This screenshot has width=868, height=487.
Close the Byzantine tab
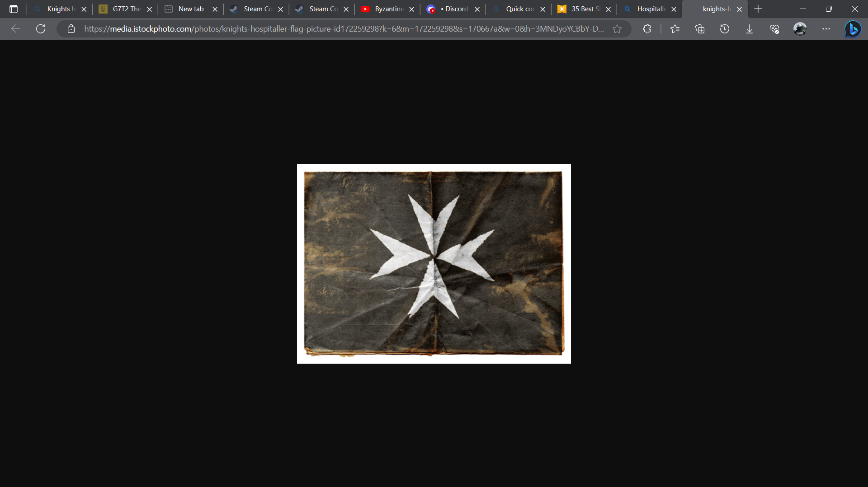[411, 9]
